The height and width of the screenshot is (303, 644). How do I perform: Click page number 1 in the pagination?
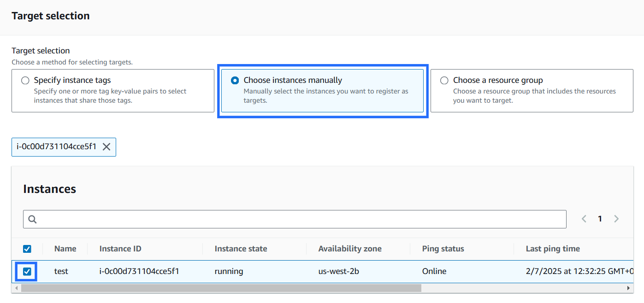coord(600,219)
